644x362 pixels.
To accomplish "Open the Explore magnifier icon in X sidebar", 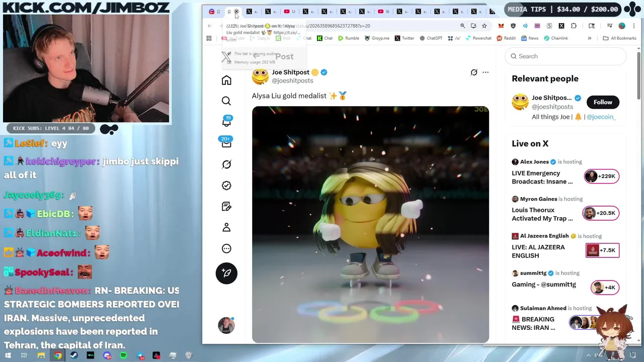I will coord(226,101).
